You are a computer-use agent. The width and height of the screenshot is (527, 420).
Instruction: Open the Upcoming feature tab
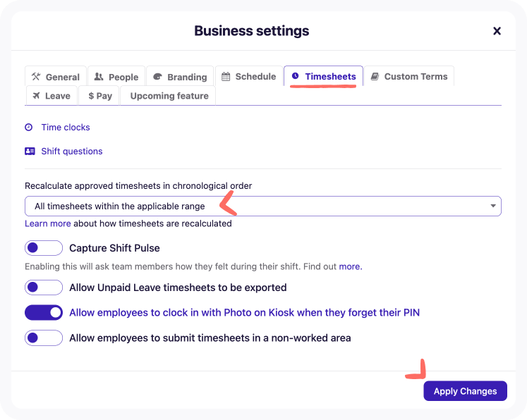pyautogui.click(x=168, y=96)
